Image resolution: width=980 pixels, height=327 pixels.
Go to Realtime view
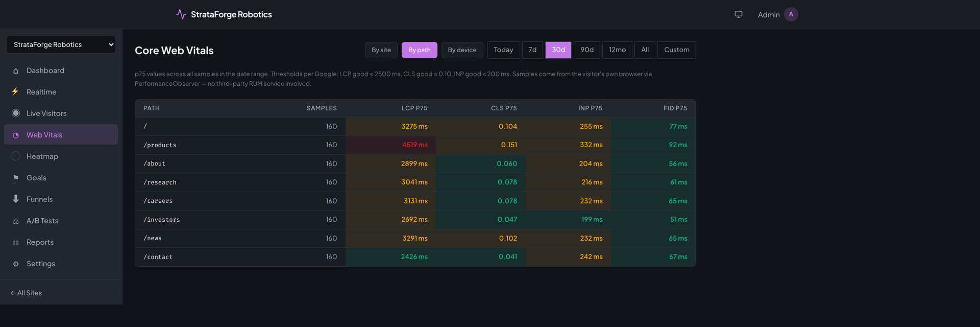click(61, 92)
